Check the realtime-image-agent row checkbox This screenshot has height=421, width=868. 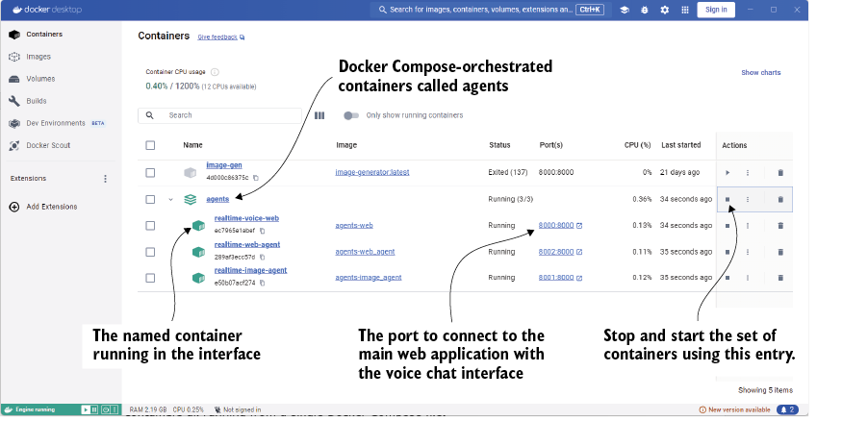click(x=150, y=278)
